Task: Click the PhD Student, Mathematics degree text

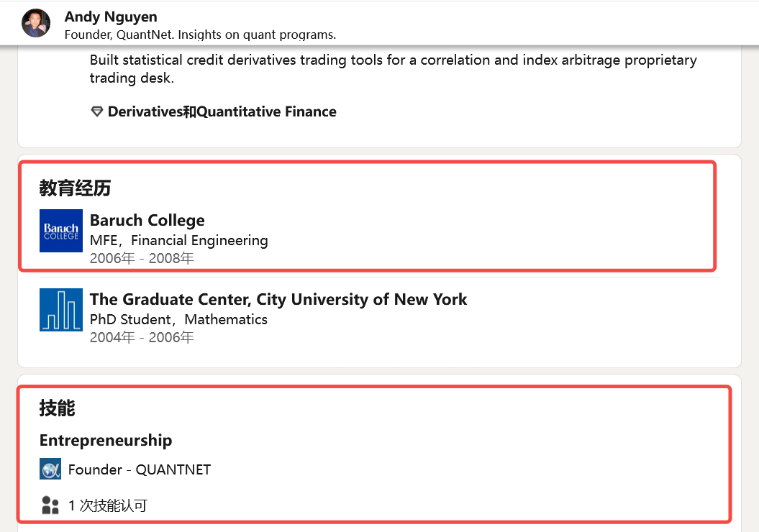Action: pos(178,320)
